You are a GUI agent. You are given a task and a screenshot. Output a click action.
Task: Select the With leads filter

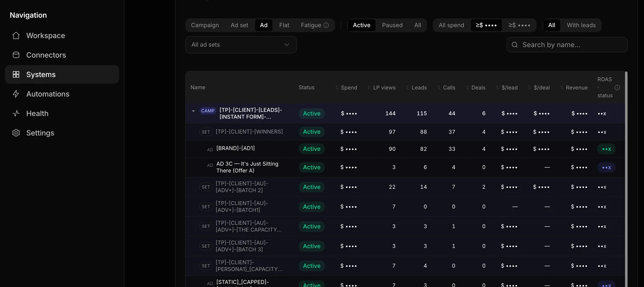pyautogui.click(x=581, y=25)
